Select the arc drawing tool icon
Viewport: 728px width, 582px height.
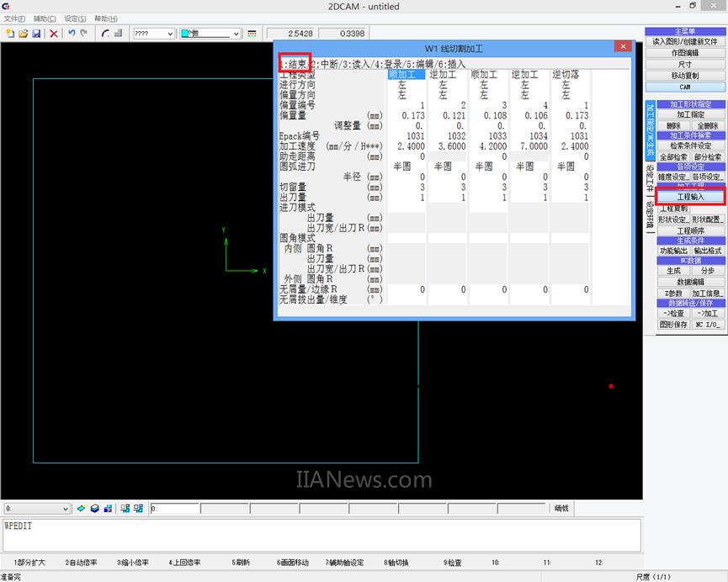click(105, 34)
